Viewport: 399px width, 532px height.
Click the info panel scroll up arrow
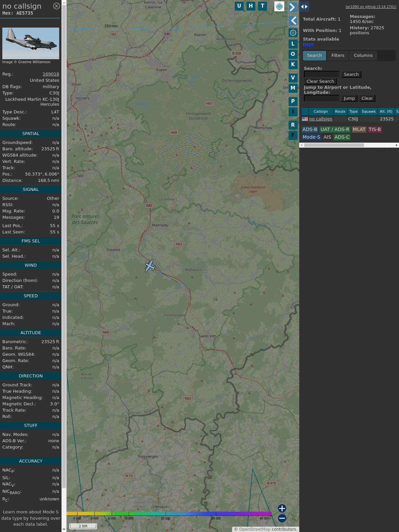[64, 2]
